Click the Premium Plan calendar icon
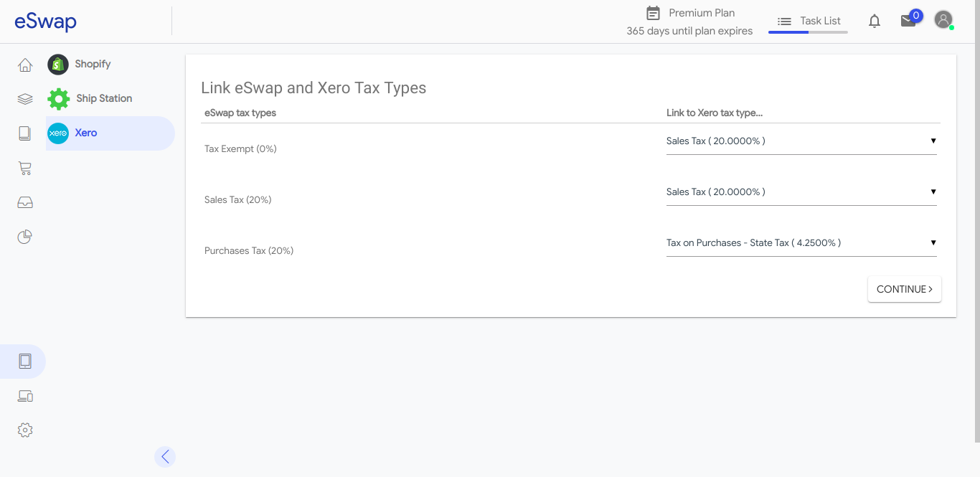The image size is (980, 477). coord(653,13)
